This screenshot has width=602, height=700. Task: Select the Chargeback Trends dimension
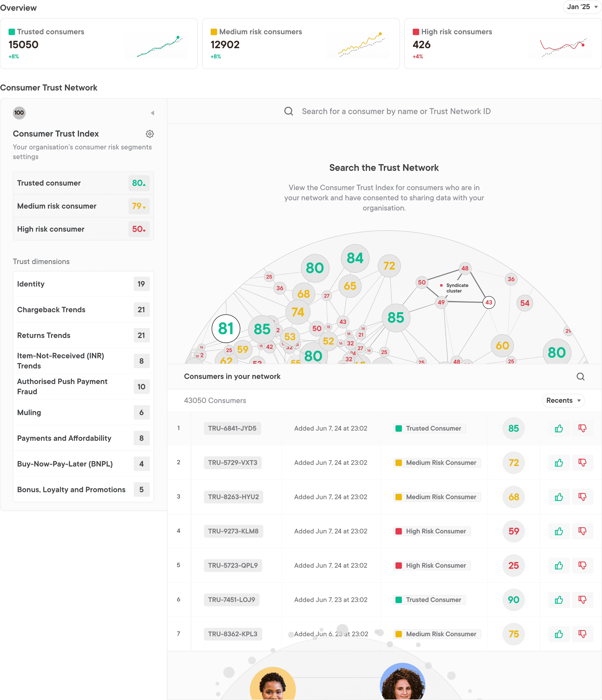coord(83,310)
